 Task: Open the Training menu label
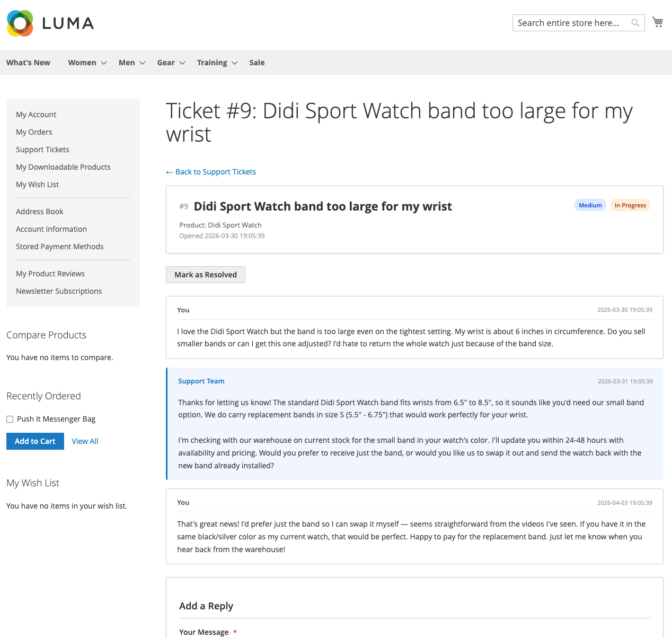click(212, 63)
